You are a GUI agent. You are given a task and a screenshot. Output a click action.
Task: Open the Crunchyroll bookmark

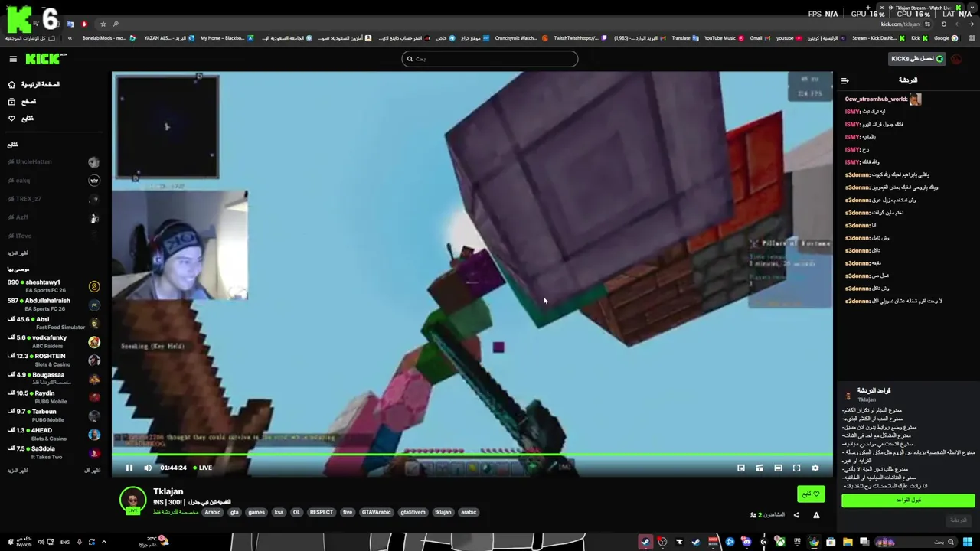point(521,38)
